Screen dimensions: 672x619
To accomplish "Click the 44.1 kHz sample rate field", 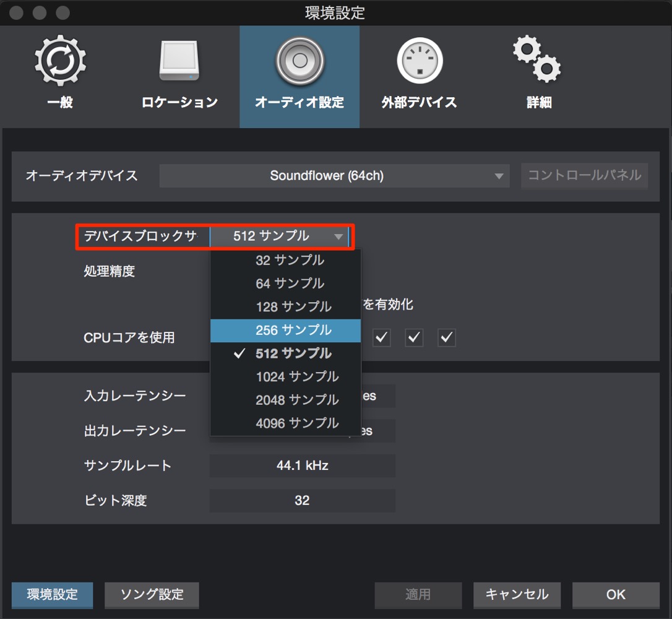I will pos(302,465).
